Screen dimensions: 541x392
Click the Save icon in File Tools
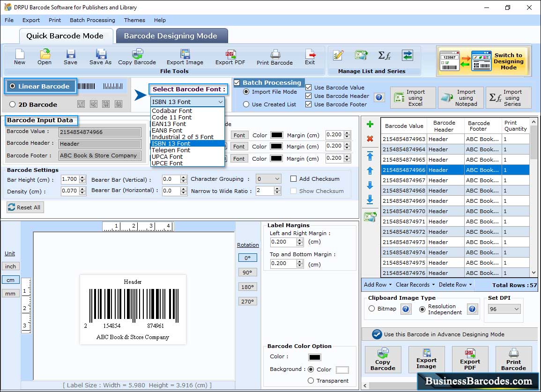tap(70, 57)
